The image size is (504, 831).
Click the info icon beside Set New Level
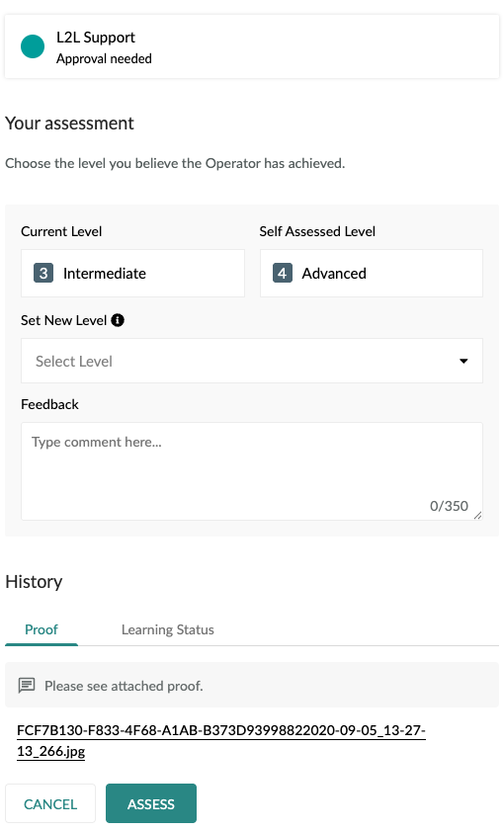[118, 320]
